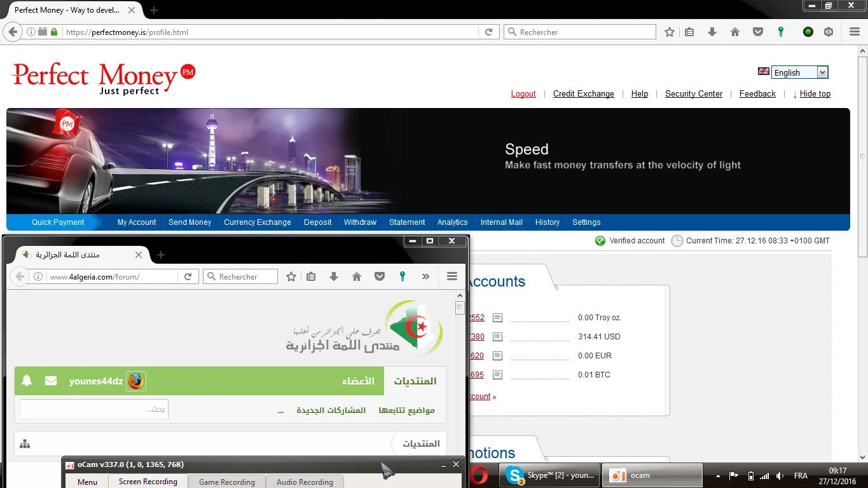This screenshot has width=868, height=488.
Task: Select the Audio Recording tab
Action: (x=305, y=482)
